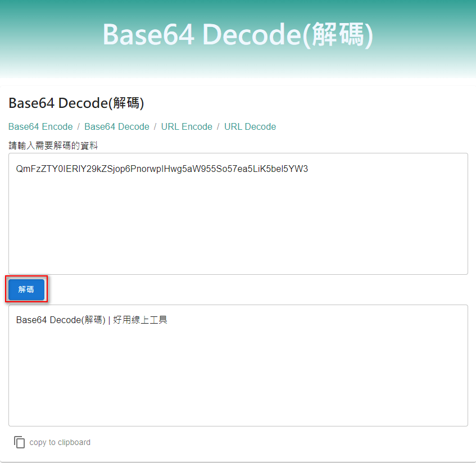
Task: Activate the highlighted 解碼 button
Action: pos(25,289)
